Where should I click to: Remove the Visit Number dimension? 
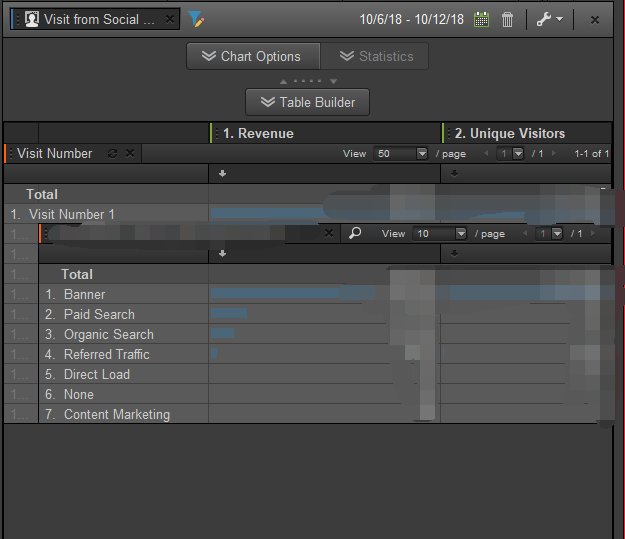[x=130, y=153]
